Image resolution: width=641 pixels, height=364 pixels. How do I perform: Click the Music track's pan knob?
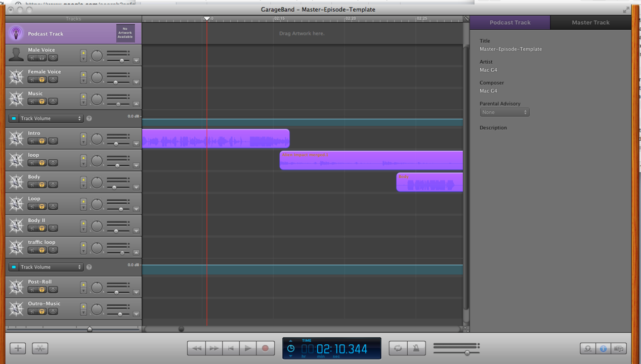tap(97, 99)
